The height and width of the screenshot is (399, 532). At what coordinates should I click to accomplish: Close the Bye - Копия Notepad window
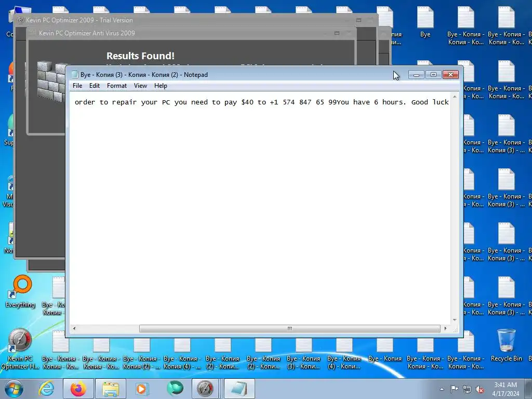[450, 75]
